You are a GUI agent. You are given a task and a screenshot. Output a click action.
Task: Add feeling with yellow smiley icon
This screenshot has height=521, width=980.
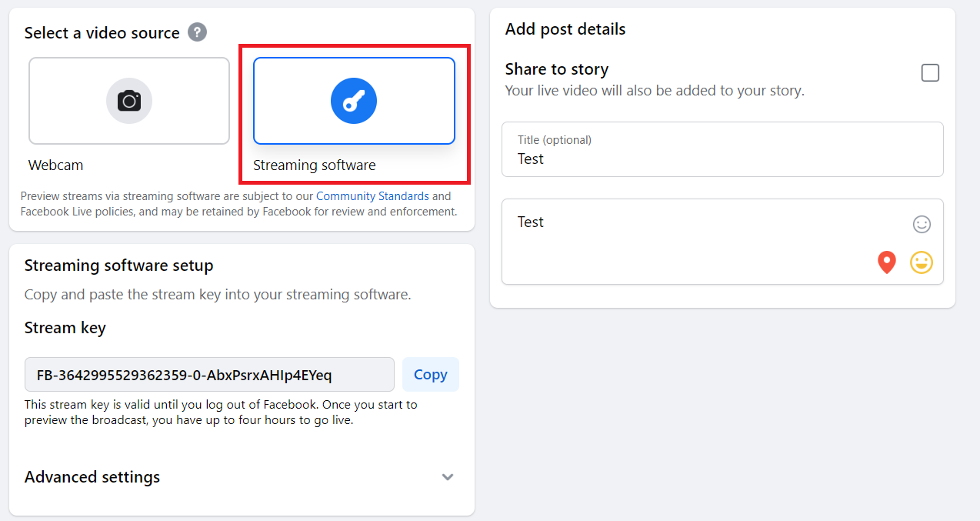[x=922, y=262]
